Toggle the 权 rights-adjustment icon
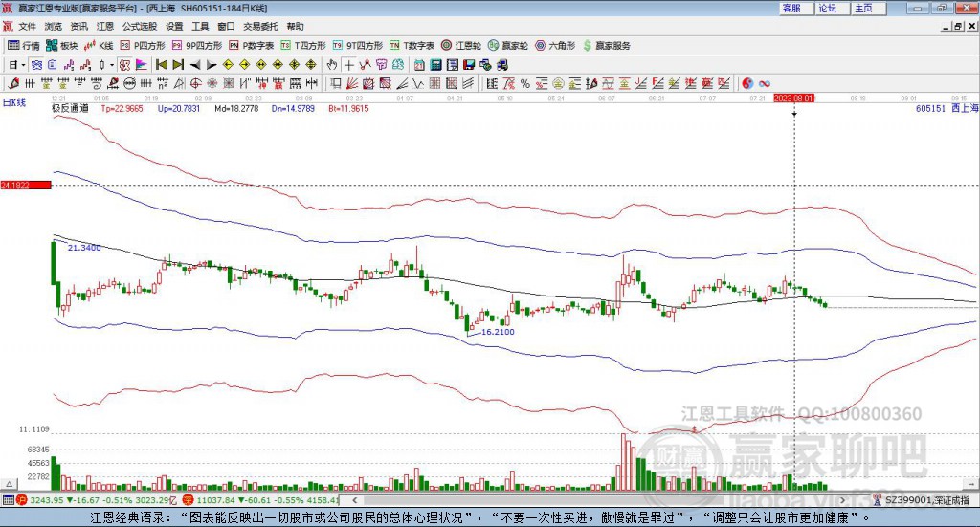This screenshot has width=980, height=527. point(125,65)
